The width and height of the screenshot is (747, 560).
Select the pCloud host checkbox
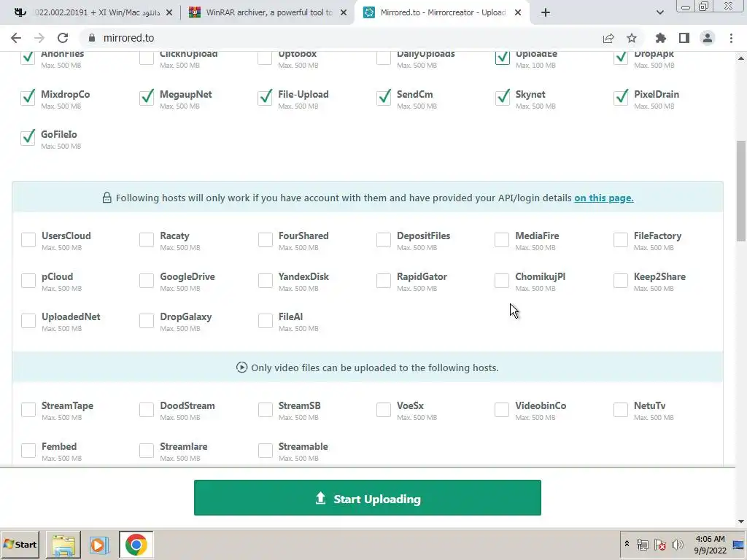(28, 281)
